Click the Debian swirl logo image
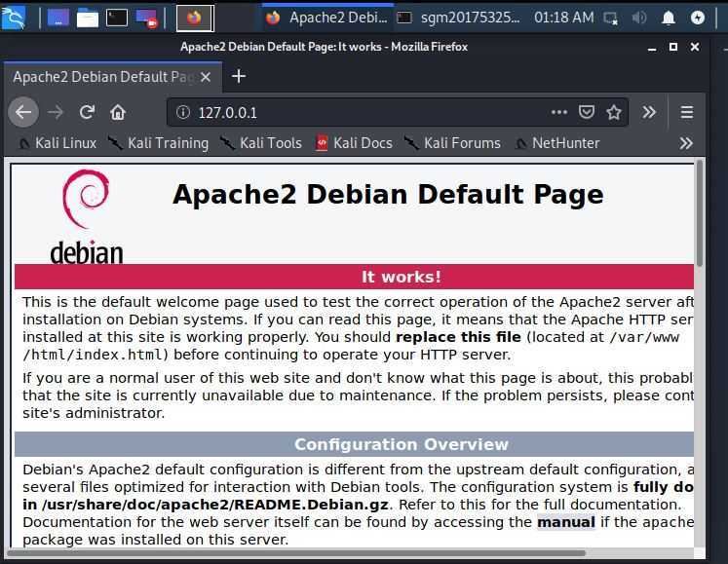Screen dimensions: 728x564 tap(87, 217)
